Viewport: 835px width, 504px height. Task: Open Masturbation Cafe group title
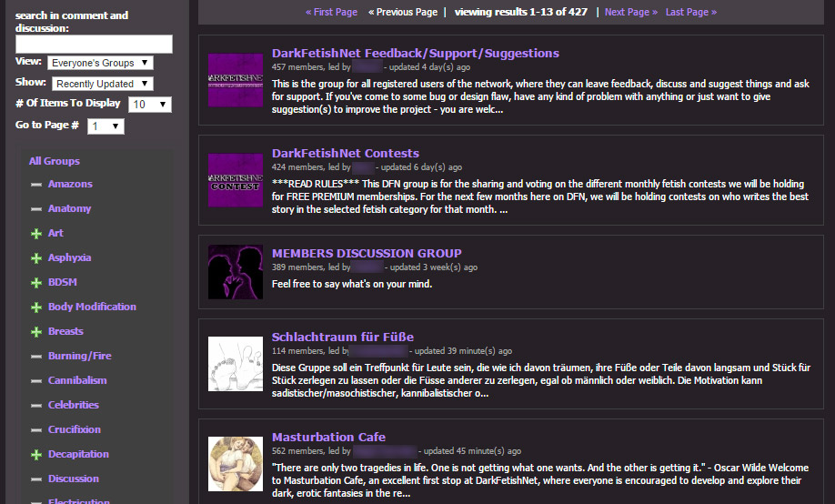[x=328, y=438]
